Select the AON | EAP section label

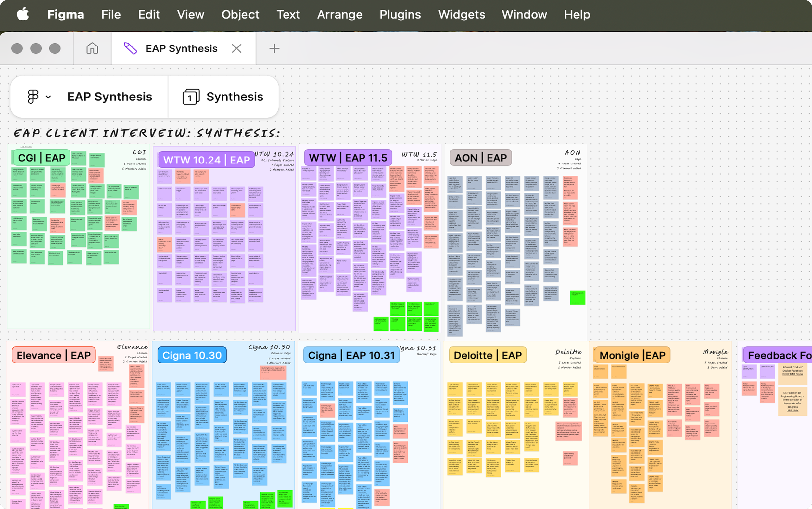click(480, 158)
